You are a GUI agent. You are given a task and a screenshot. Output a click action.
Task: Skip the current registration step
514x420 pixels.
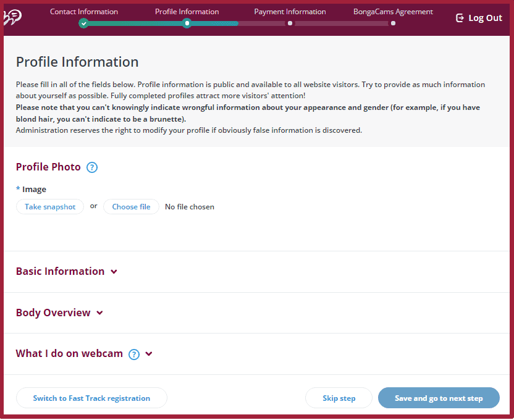point(339,398)
